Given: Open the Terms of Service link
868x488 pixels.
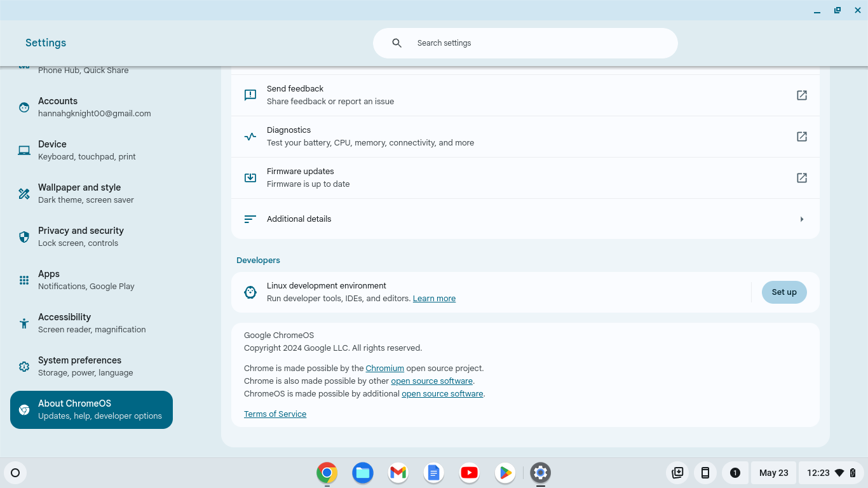Looking at the screenshot, I should (275, 414).
